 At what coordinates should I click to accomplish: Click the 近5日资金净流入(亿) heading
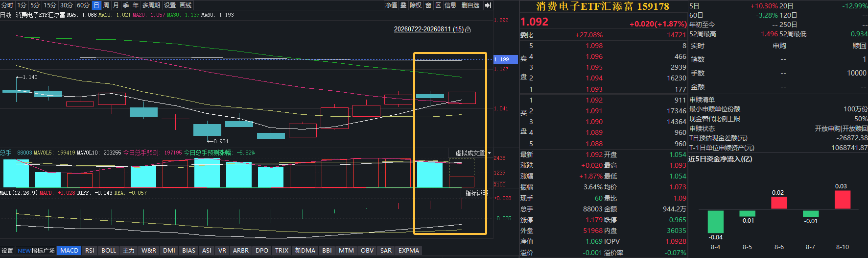(x=720, y=159)
